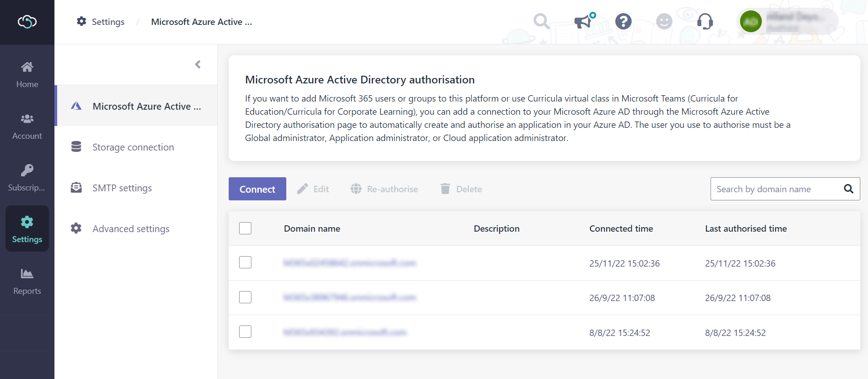Image resolution: width=868 pixels, height=379 pixels.
Task: Open announcements megaphone icon
Action: [584, 21]
